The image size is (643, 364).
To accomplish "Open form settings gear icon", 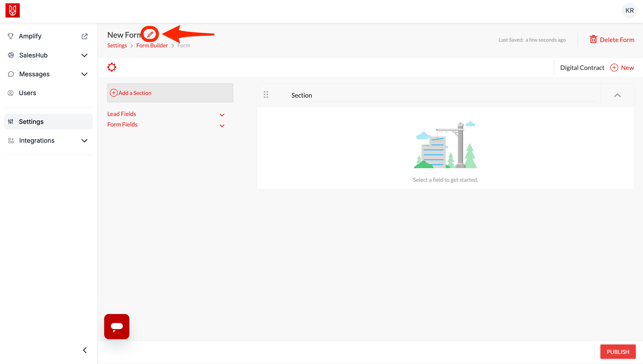I will click(x=112, y=67).
